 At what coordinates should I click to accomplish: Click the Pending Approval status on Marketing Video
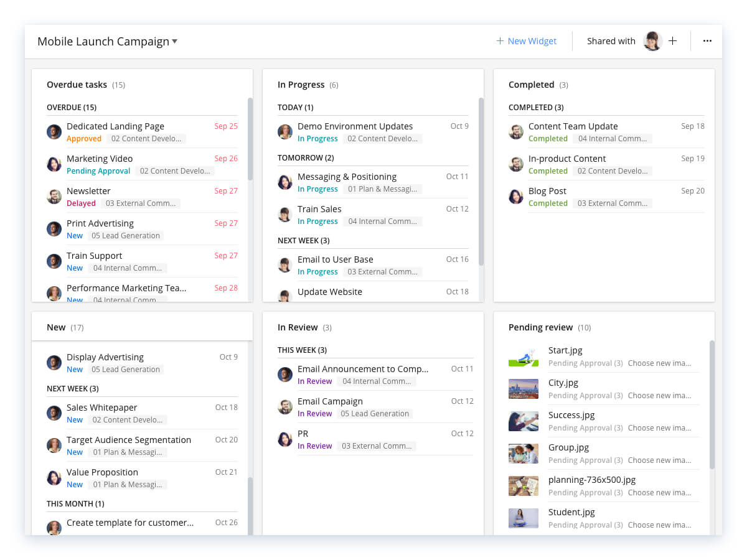click(98, 171)
